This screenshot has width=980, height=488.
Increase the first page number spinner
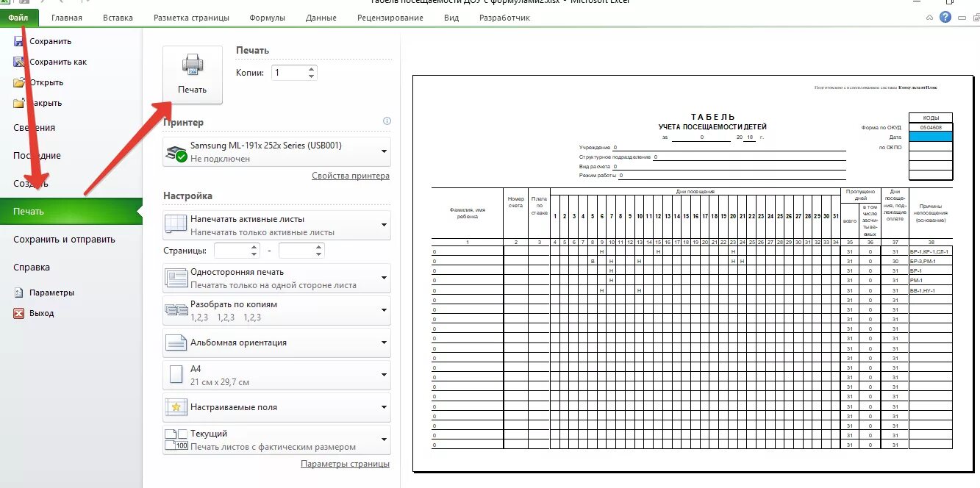[254, 247]
